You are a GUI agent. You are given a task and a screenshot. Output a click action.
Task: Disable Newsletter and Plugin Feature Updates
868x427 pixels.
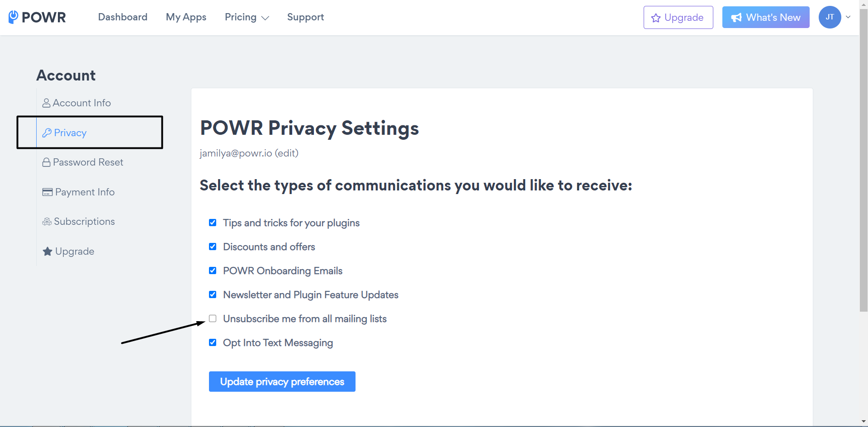click(x=213, y=294)
